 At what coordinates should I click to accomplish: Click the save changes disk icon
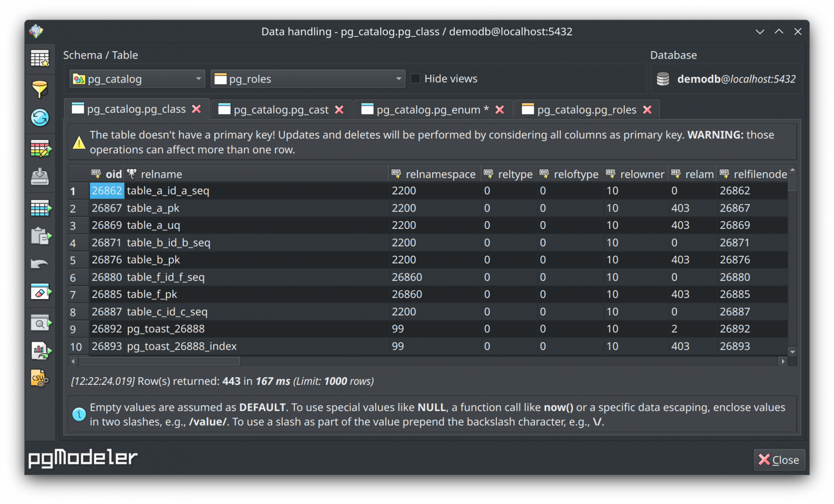click(40, 176)
